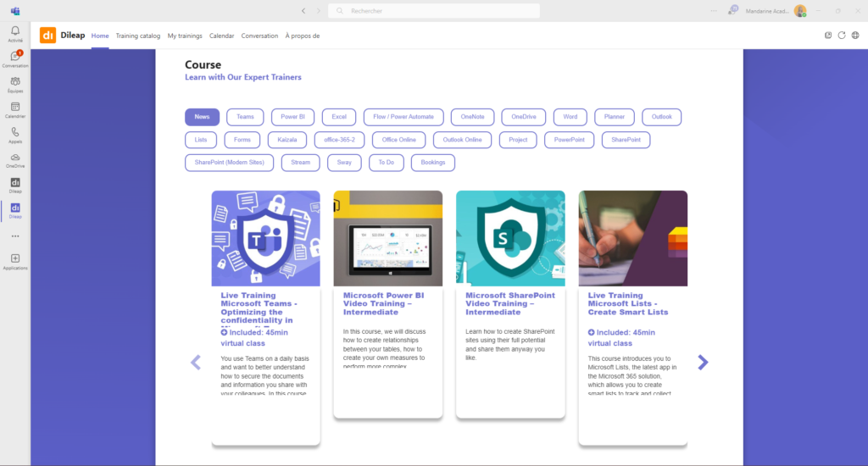
Task: Filter courses by Sway
Action: coord(344,163)
